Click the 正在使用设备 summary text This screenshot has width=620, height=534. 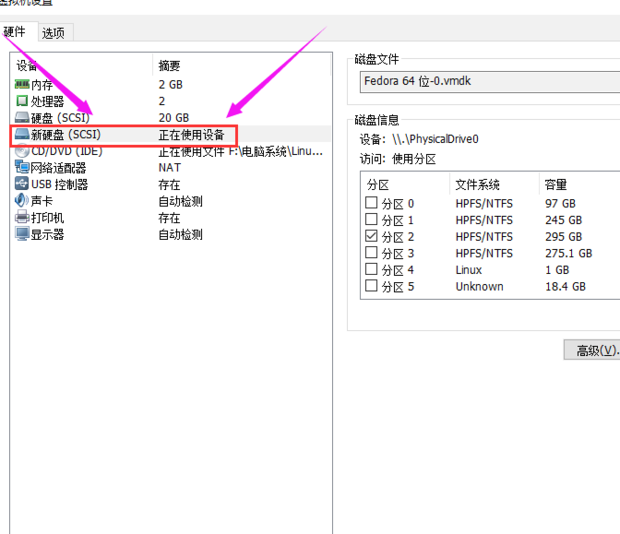(191, 135)
